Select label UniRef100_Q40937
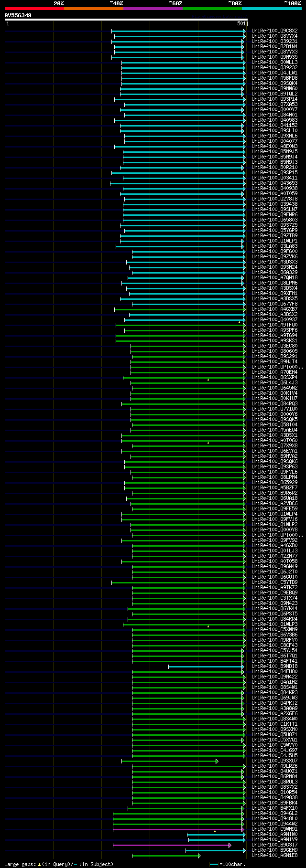This screenshot has height=868, width=306. [274, 320]
